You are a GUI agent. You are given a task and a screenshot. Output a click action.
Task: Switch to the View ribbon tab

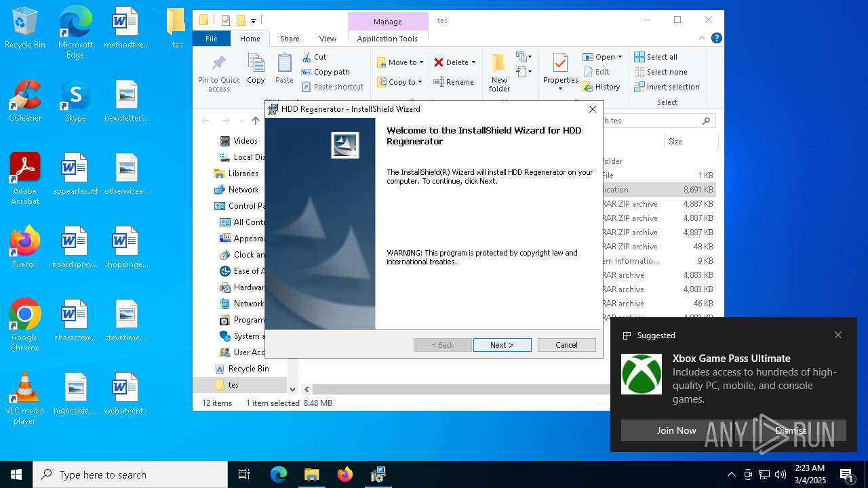[328, 39]
